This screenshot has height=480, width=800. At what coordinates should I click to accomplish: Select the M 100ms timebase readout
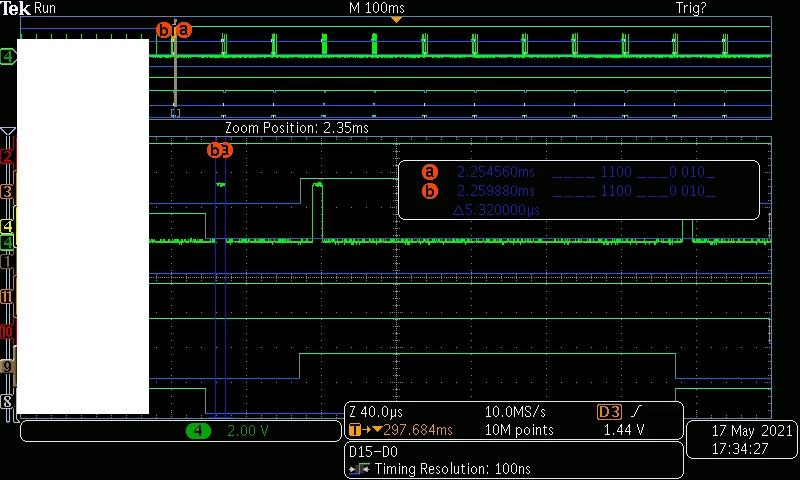click(x=377, y=8)
